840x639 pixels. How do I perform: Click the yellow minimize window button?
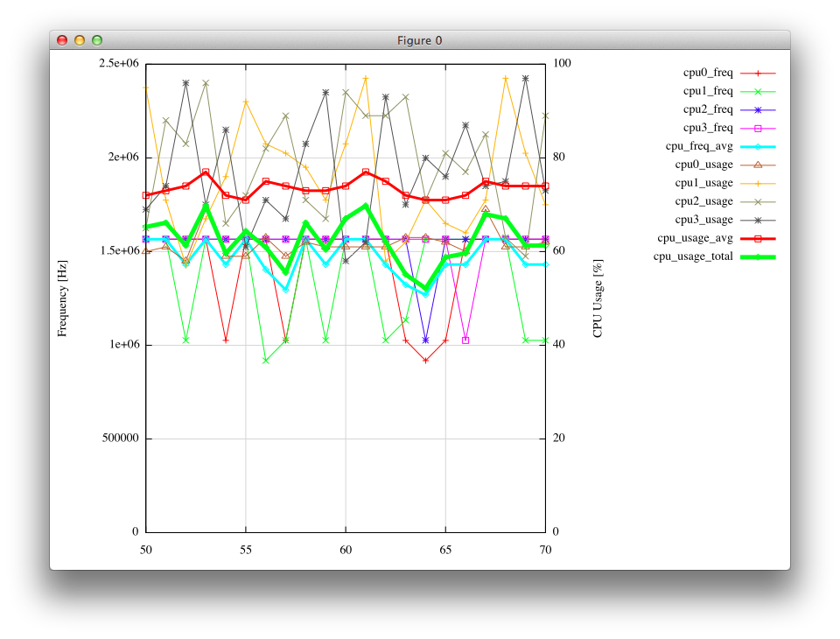(x=80, y=40)
